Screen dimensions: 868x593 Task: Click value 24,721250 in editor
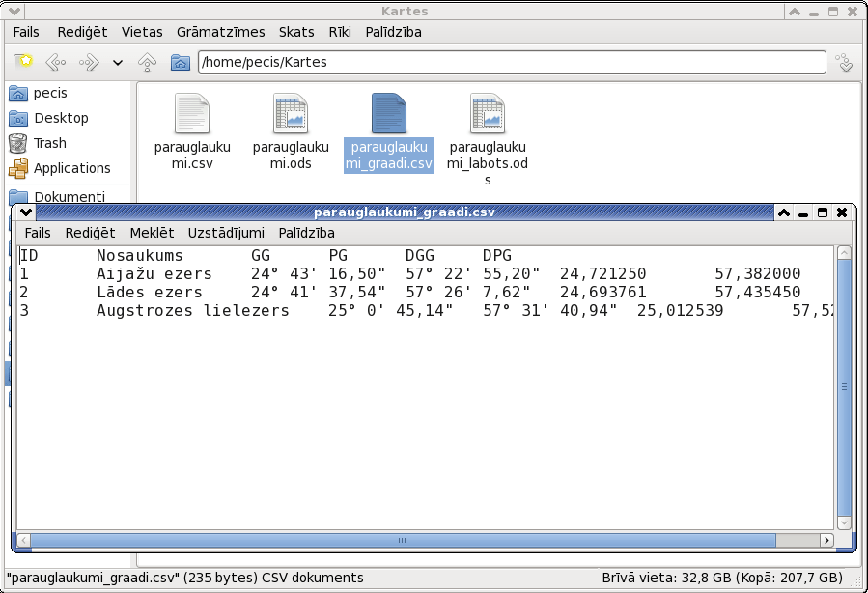click(602, 274)
